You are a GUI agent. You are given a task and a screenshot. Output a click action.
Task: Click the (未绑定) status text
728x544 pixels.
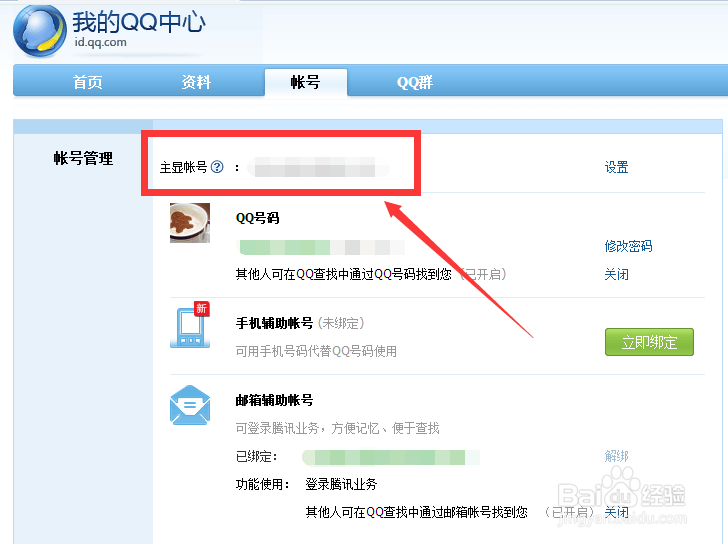pos(341,323)
